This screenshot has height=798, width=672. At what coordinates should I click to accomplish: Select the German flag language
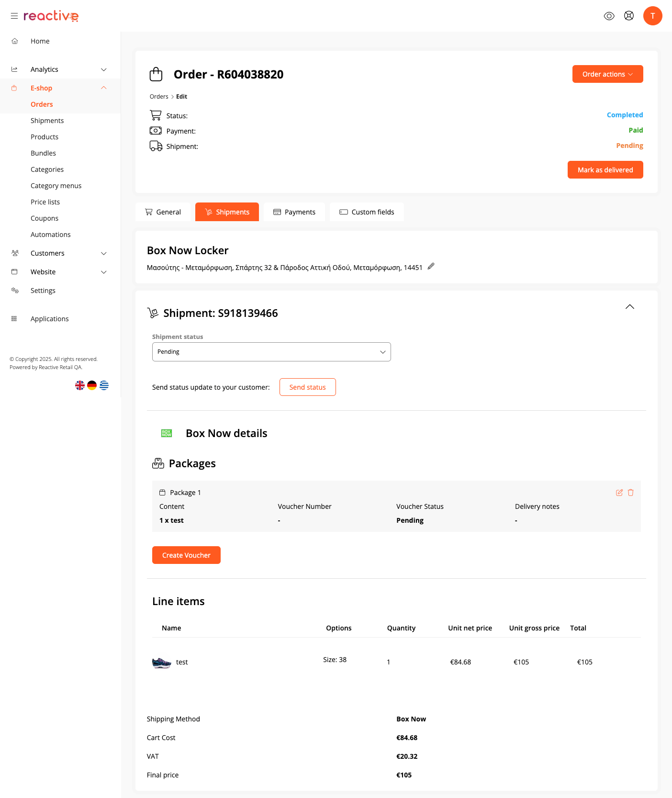point(92,385)
